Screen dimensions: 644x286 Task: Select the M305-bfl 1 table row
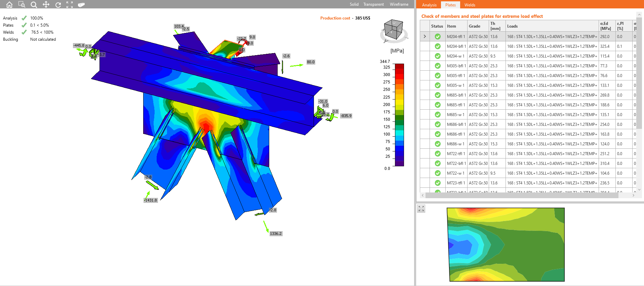(455, 66)
